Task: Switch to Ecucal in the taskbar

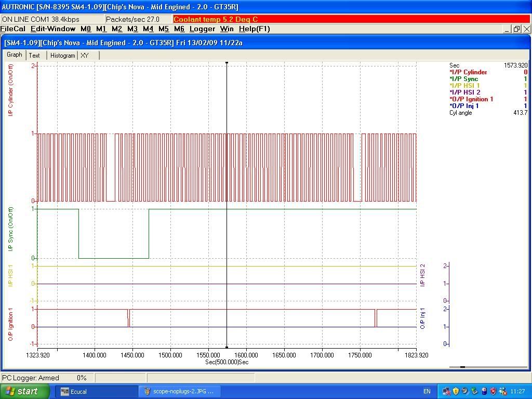Action: [97, 392]
